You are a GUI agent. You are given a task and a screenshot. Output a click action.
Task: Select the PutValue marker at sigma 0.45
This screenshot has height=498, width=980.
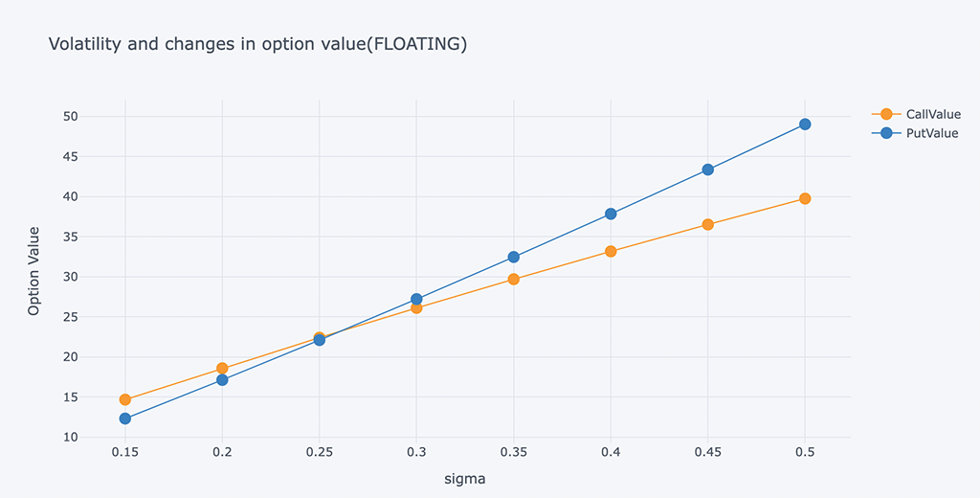point(707,170)
